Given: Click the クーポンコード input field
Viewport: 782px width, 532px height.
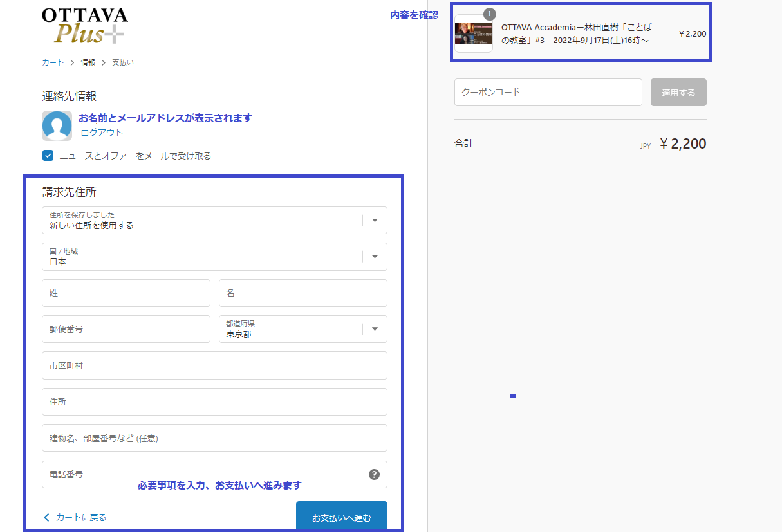Looking at the screenshot, I should pos(548,92).
